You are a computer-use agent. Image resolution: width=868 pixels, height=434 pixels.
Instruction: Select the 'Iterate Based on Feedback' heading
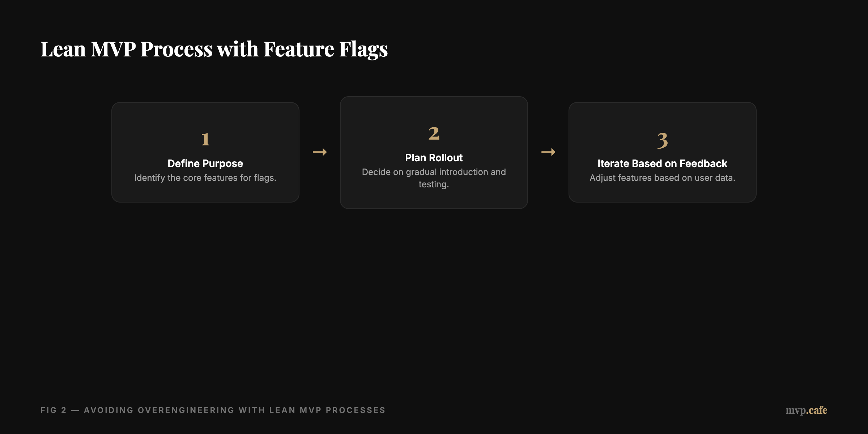(662, 163)
